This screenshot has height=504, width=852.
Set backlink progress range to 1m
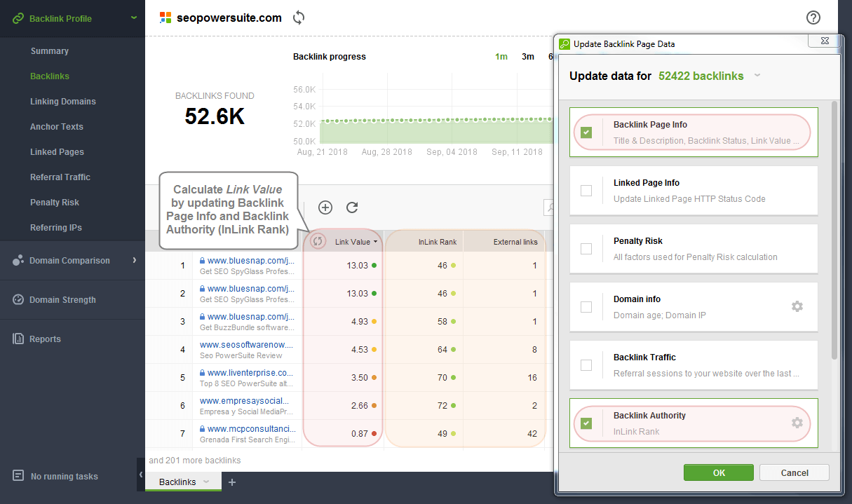coord(501,57)
